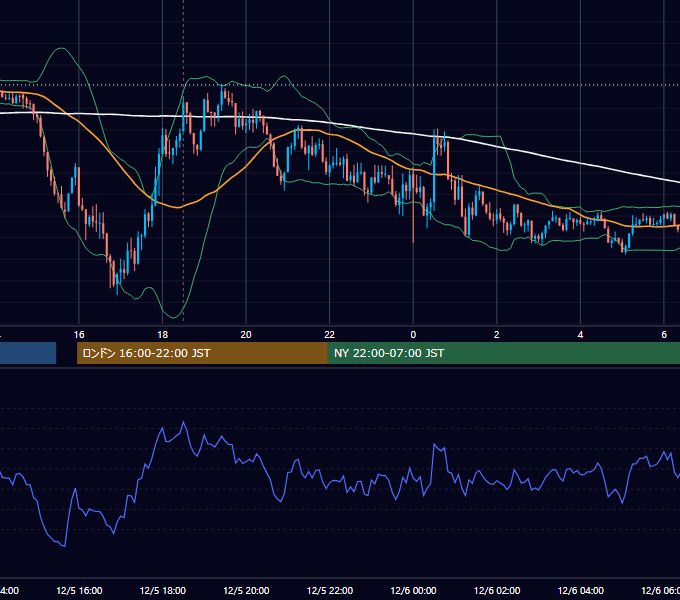Click the 12/6 00:00 date label
Viewport: 680px width, 600px height.
pyautogui.click(x=413, y=590)
